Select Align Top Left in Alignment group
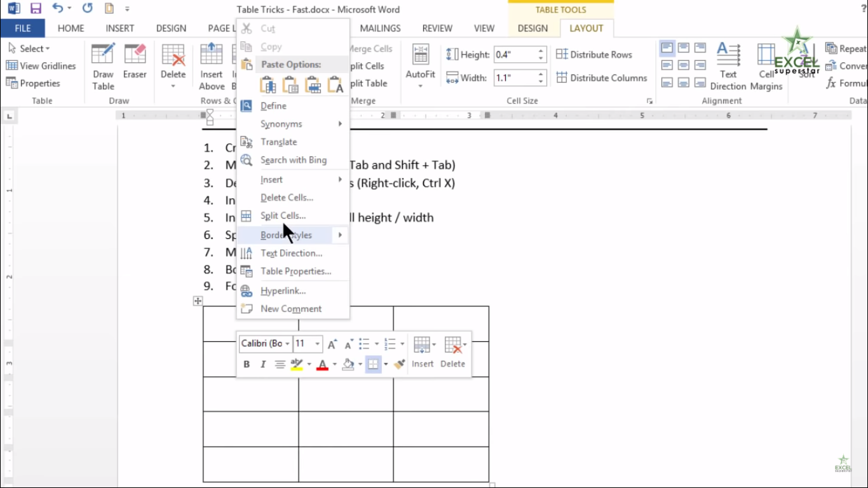The width and height of the screenshot is (868, 488). point(667,48)
